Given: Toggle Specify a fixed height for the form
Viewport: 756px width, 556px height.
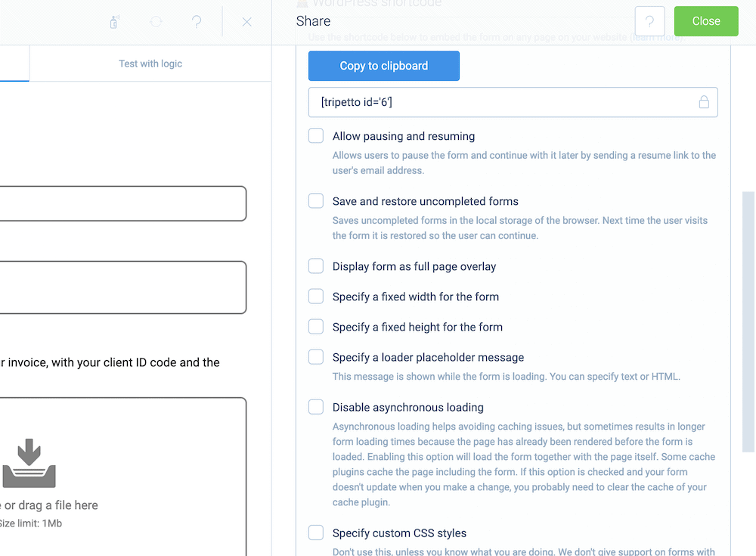Looking at the screenshot, I should [316, 327].
